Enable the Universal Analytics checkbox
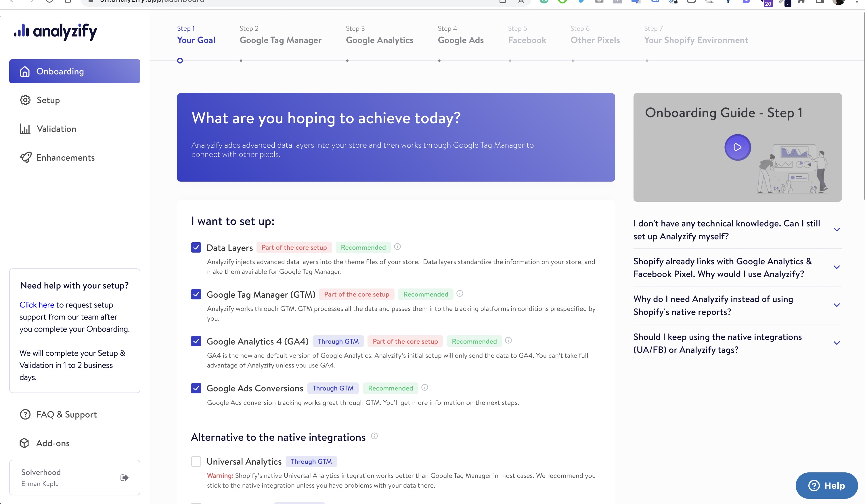The width and height of the screenshot is (865, 504). coord(196,461)
